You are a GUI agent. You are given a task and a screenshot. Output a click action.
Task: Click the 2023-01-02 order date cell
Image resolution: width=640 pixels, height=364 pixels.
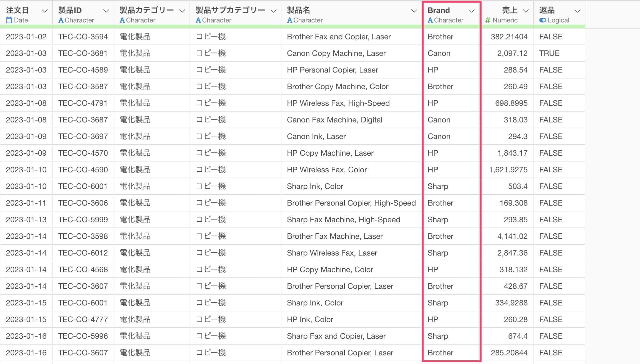[26, 37]
